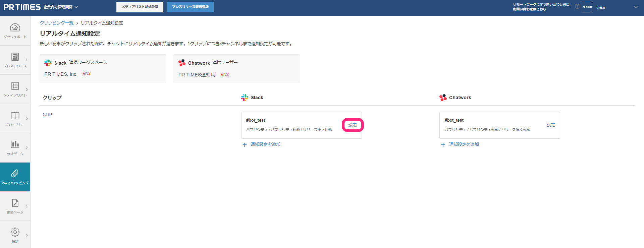644x248 pixels.
Task: Open the 企業向け管理画面 dropdown
Action: tap(60, 7)
